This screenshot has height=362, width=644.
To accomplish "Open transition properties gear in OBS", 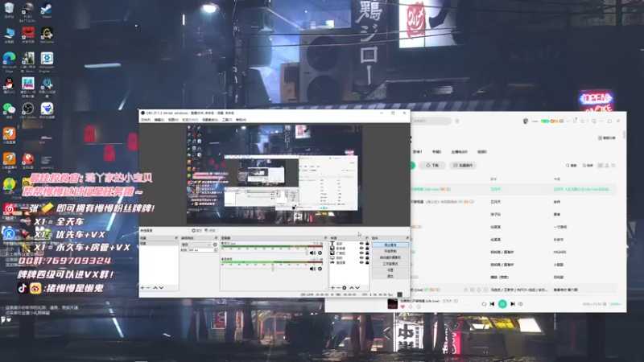I will click(215, 245).
